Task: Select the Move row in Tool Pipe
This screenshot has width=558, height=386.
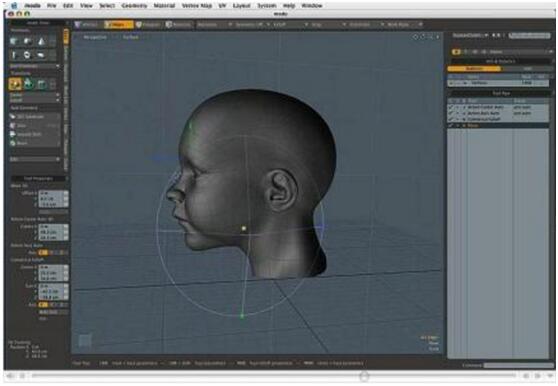Action: click(499, 125)
